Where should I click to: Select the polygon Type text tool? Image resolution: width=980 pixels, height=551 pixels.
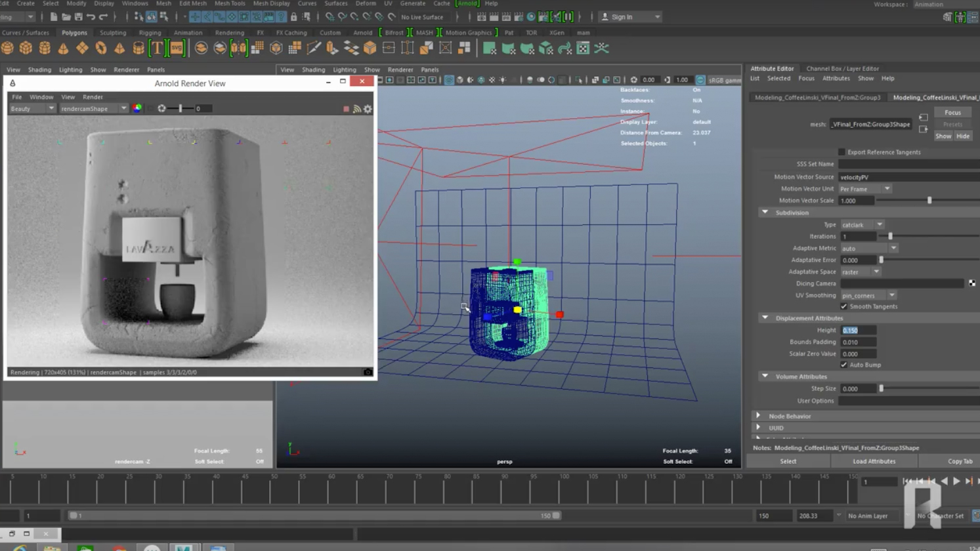(157, 48)
